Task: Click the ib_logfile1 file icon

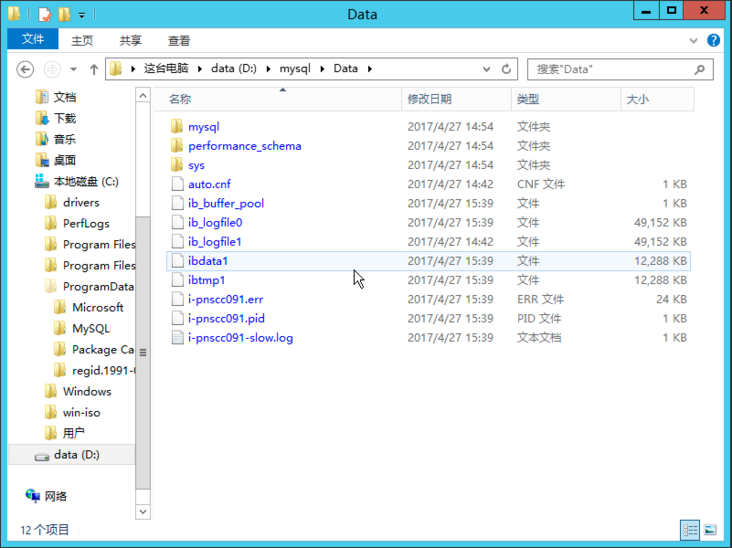Action: (x=177, y=241)
